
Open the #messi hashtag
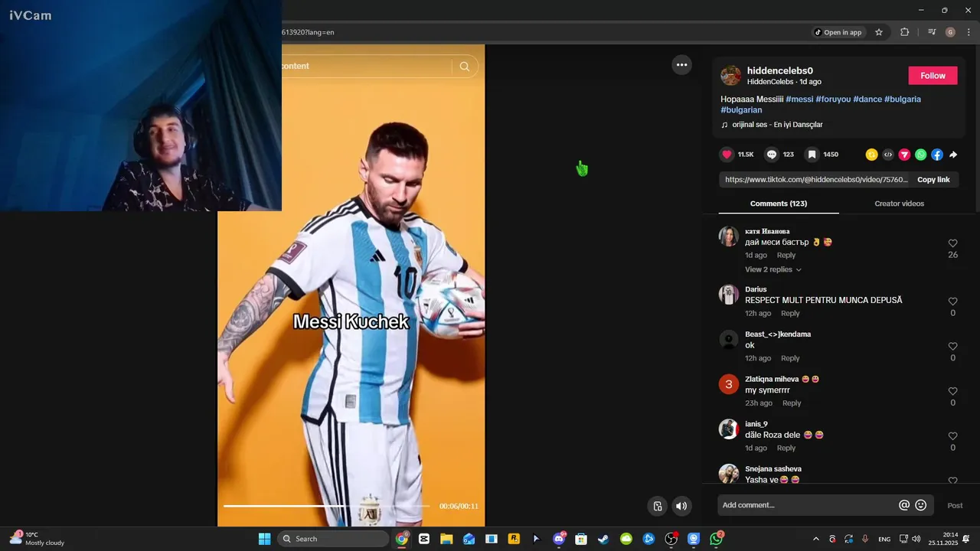[799, 99]
